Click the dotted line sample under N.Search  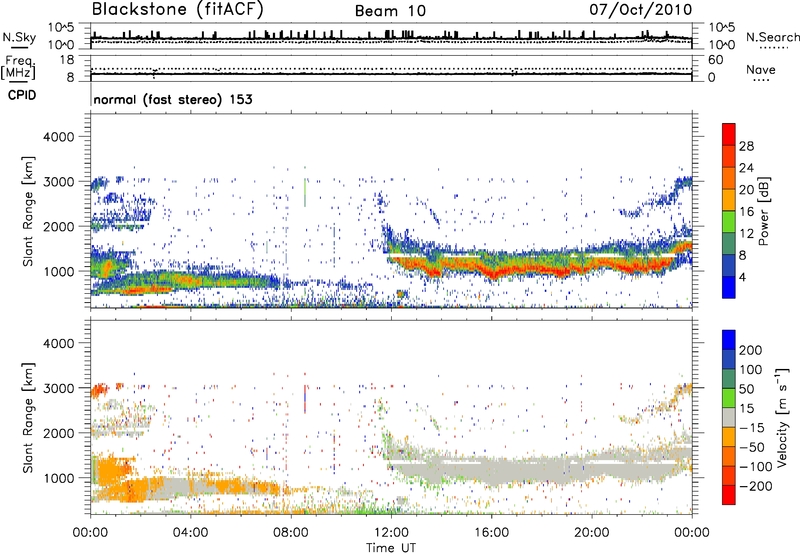(774, 47)
